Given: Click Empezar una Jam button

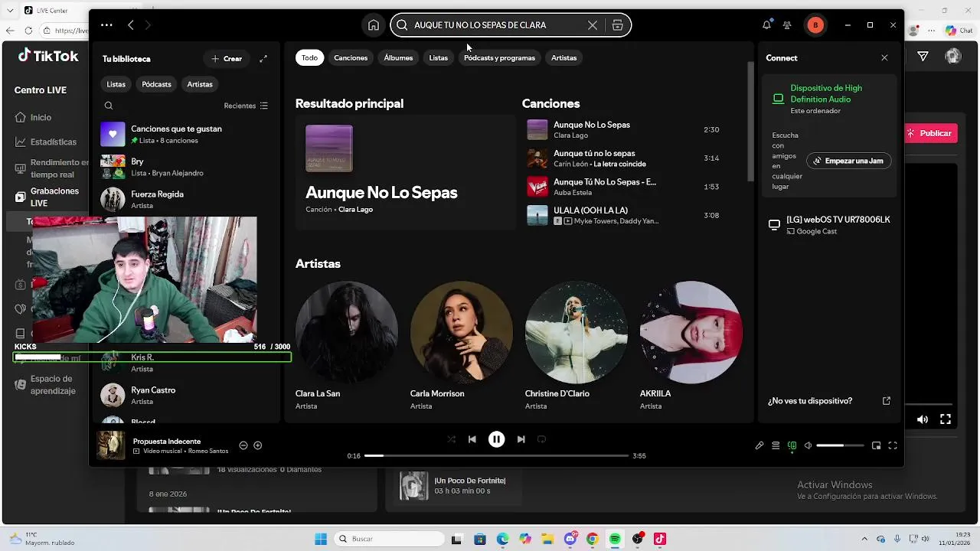Looking at the screenshot, I should 848,161.
